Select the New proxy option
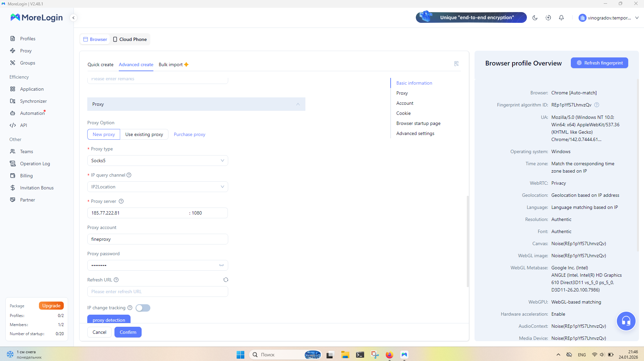 [104, 134]
